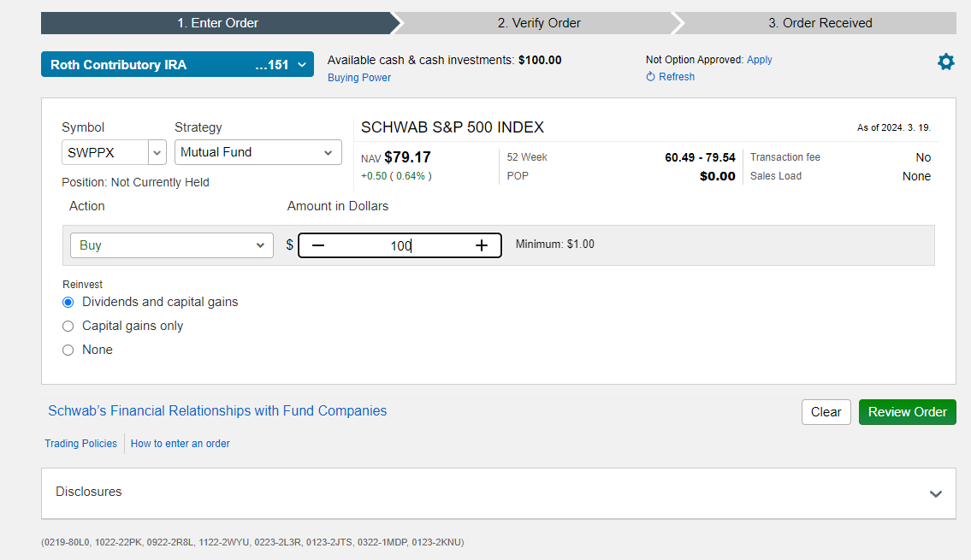This screenshot has width=971, height=560.
Task: Click the Minimum: $1.00 text
Action: 555,245
